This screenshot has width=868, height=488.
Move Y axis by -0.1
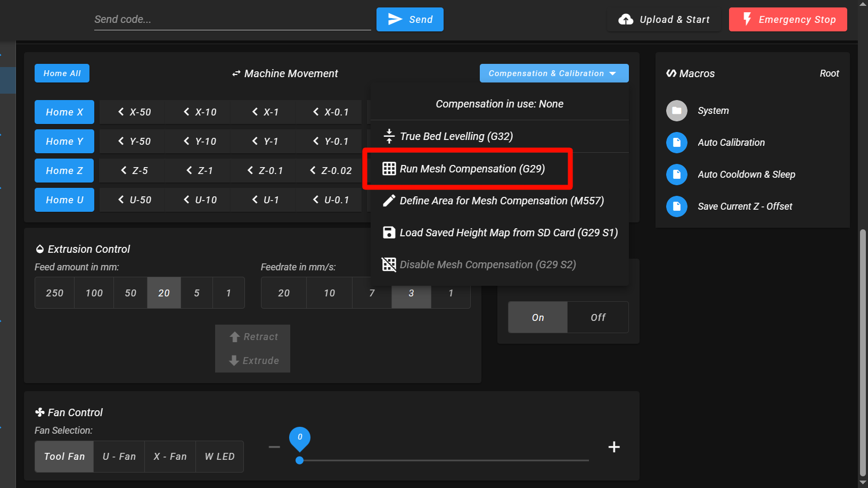pos(330,142)
